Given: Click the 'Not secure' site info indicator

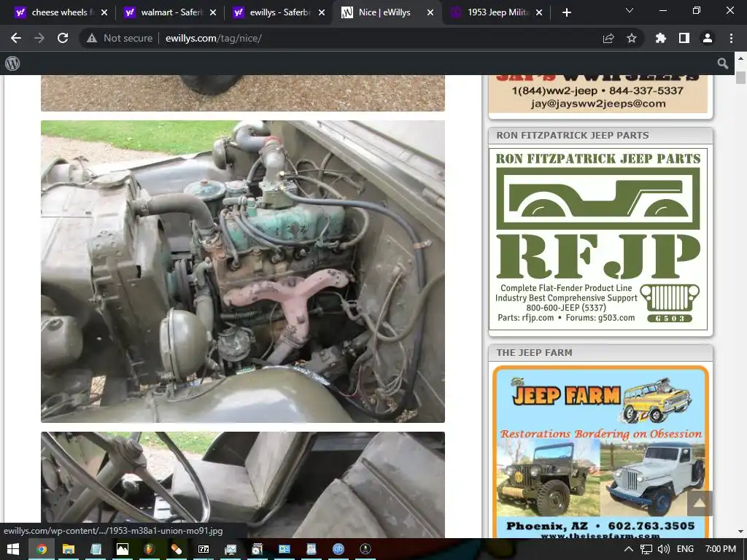Looking at the screenshot, I should pos(120,38).
